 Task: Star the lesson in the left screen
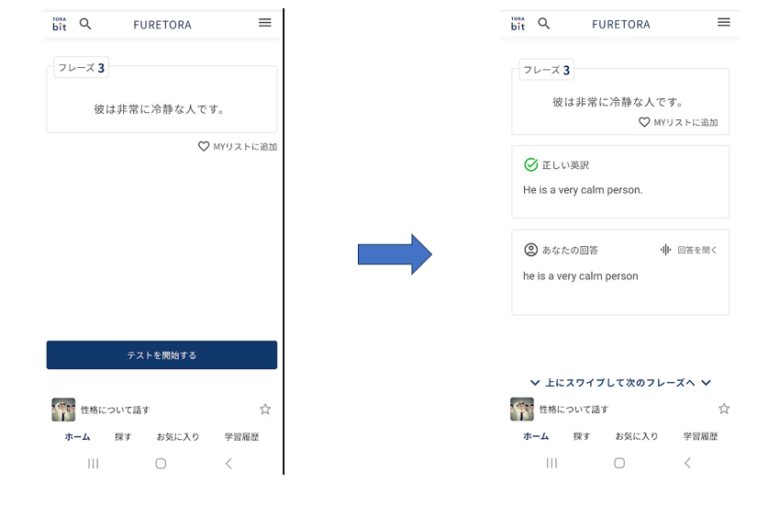click(265, 409)
